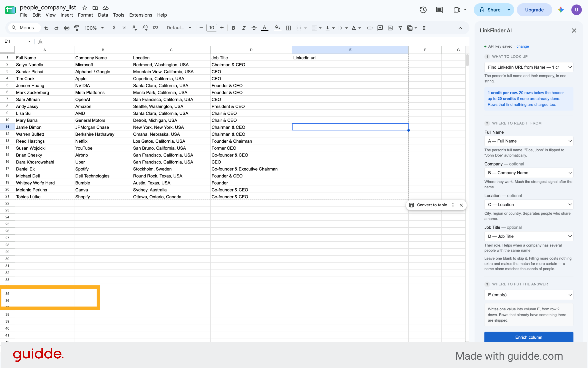588x368 pixels.
Task: Dismiss the Convert to table prompt
Action: tap(461, 205)
